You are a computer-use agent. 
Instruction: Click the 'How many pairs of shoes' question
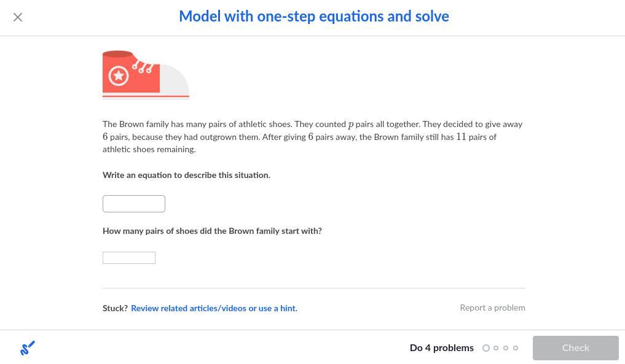tap(212, 231)
